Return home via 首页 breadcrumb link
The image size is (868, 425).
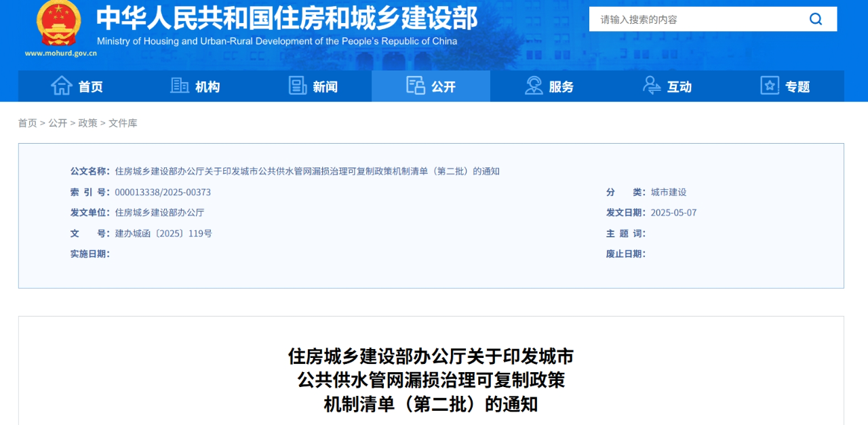(27, 123)
